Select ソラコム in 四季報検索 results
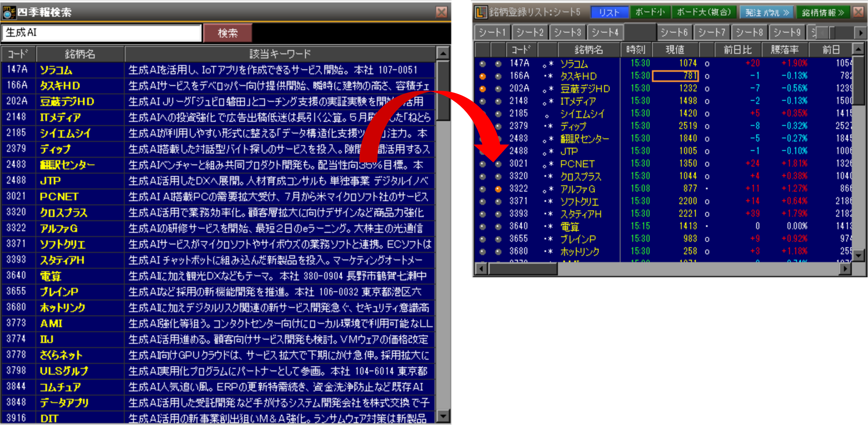The height and width of the screenshot is (425, 868). click(x=56, y=70)
